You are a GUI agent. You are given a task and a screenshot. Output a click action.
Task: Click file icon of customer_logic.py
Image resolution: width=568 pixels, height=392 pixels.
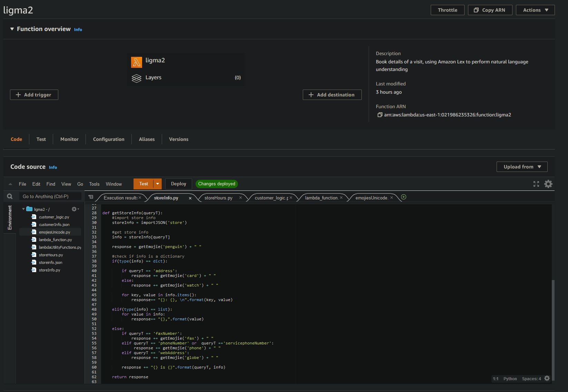click(x=33, y=217)
